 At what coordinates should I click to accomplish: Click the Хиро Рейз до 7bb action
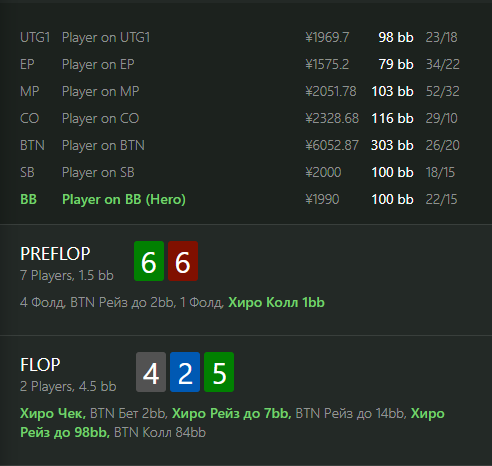[232, 414]
